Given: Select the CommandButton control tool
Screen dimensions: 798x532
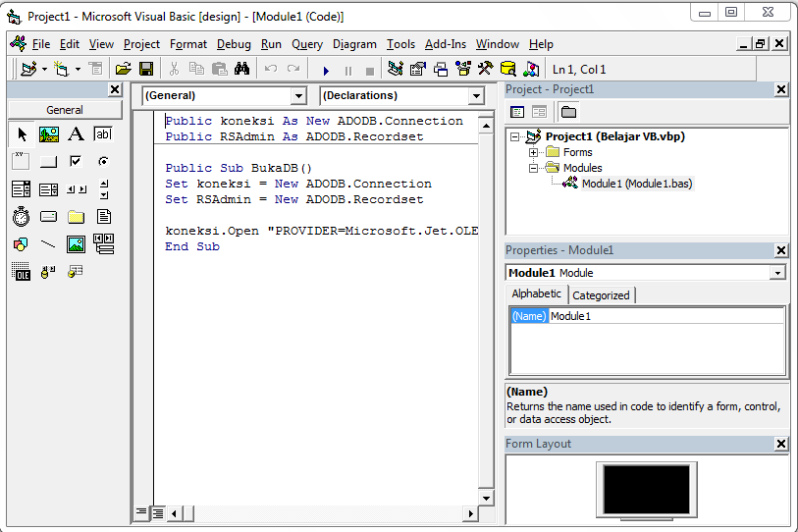Looking at the screenshot, I should coord(49,162).
